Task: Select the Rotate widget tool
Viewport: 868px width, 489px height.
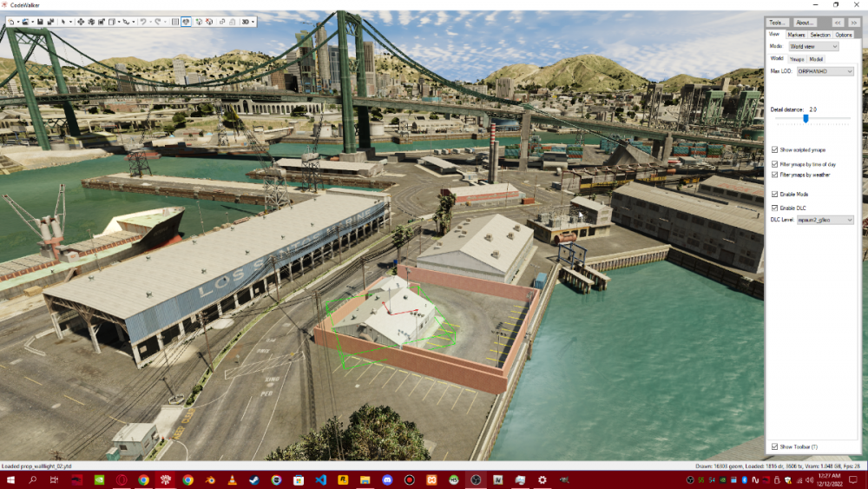Action: (x=91, y=22)
